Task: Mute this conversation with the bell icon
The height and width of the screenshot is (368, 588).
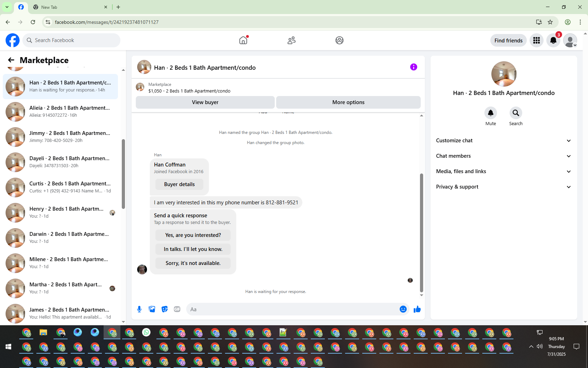Action: point(491,113)
